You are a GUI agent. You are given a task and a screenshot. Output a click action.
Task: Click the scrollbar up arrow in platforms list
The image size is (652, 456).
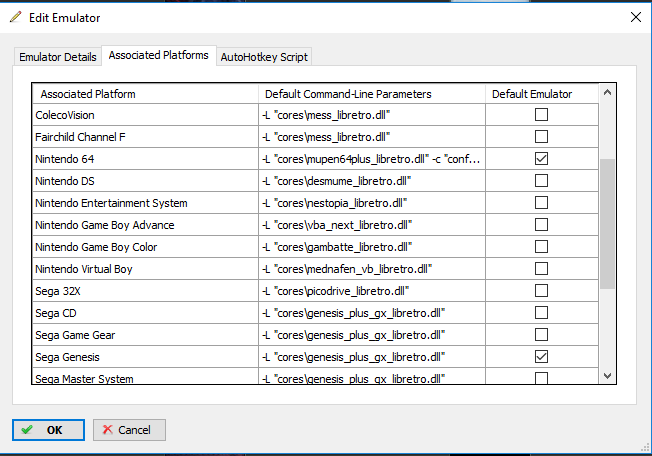[607, 93]
